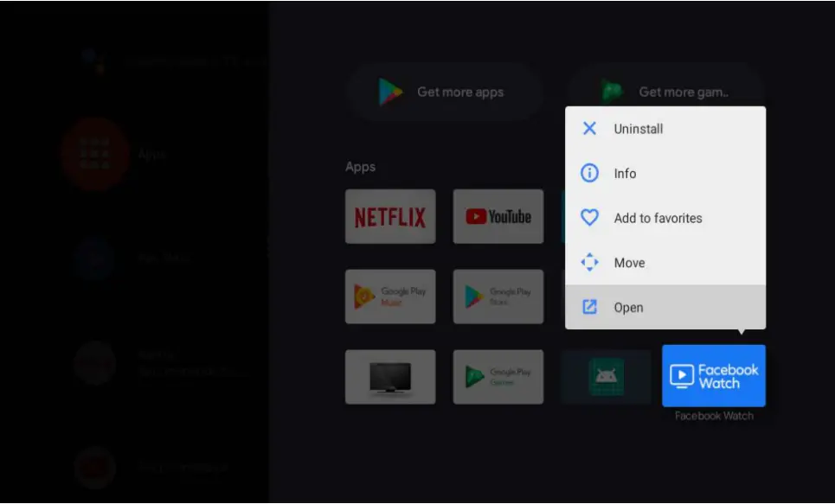Viewport: 835px width, 504px height.
Task: Click the Play Games icon on Get more games
Action: tap(611, 91)
